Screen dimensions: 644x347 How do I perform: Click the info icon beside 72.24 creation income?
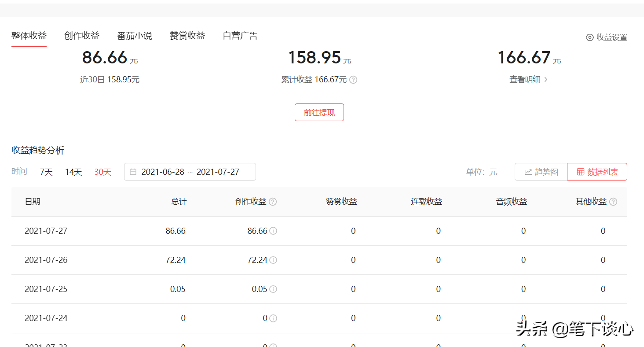coord(273,260)
